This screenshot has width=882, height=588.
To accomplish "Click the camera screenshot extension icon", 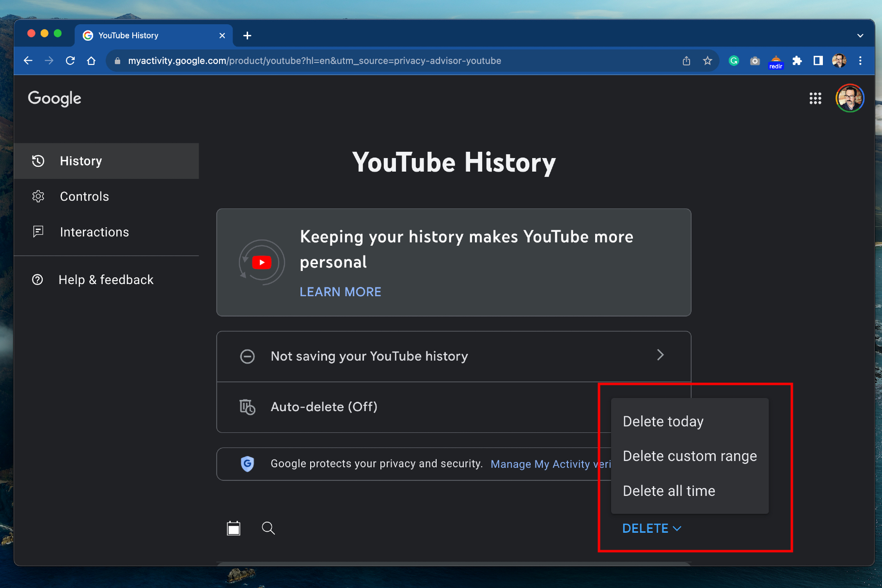I will [755, 61].
